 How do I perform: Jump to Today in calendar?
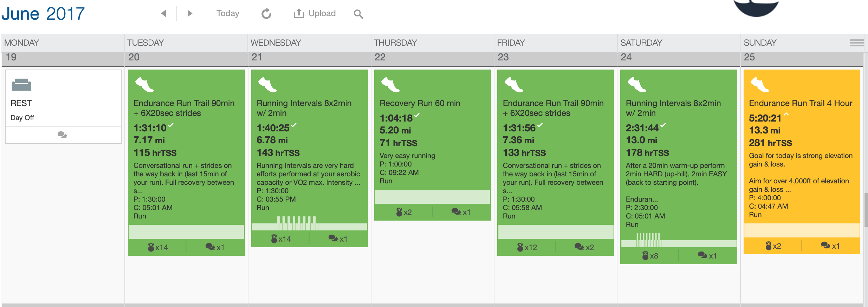pos(228,13)
